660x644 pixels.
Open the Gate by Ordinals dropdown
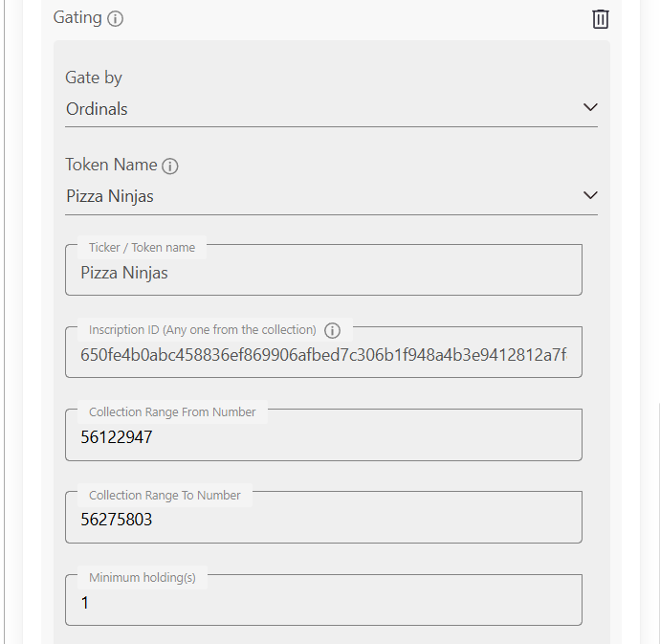pos(331,109)
